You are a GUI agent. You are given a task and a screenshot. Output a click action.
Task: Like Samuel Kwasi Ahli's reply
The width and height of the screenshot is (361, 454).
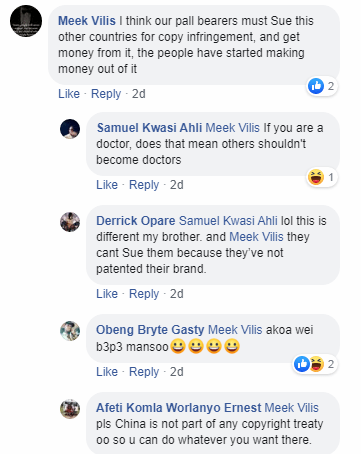107,185
